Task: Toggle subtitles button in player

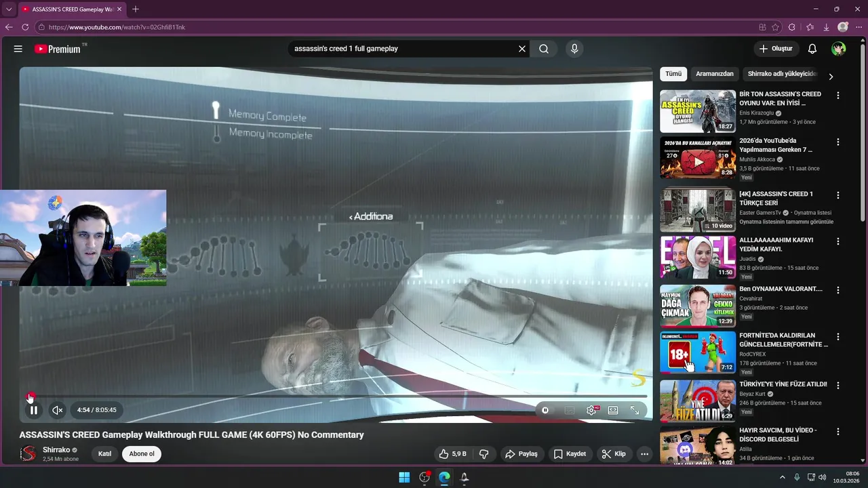Action: point(570,410)
